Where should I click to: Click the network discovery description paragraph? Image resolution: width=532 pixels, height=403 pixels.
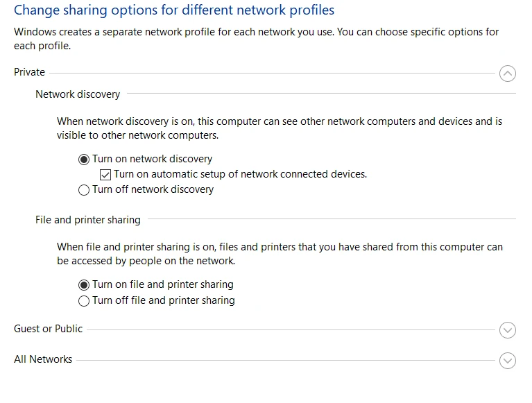(279, 128)
